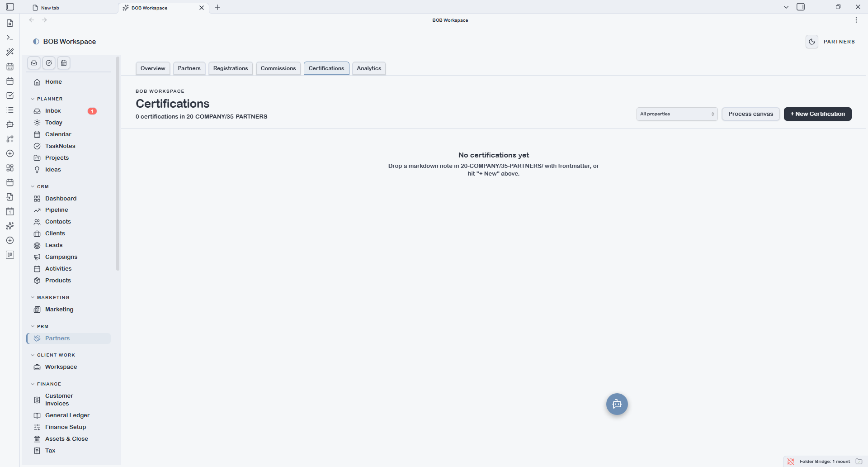Viewport: 868px width, 467px height.
Task: Open Campaigns in the sidebar
Action: point(69,257)
